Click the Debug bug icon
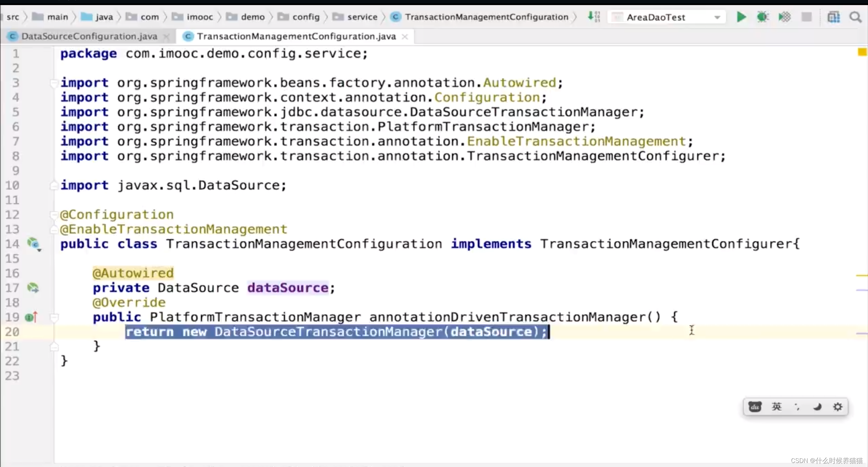868x467 pixels. 763,17
